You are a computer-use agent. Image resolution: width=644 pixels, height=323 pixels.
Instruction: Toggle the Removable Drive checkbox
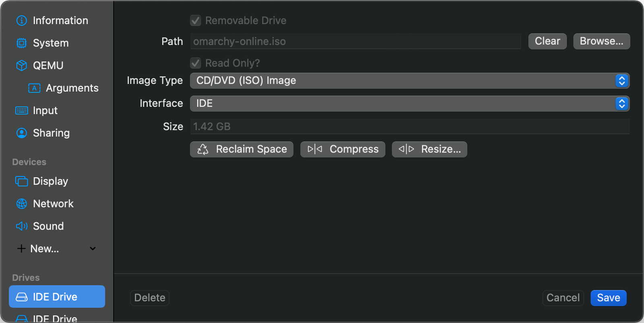pyautogui.click(x=196, y=21)
